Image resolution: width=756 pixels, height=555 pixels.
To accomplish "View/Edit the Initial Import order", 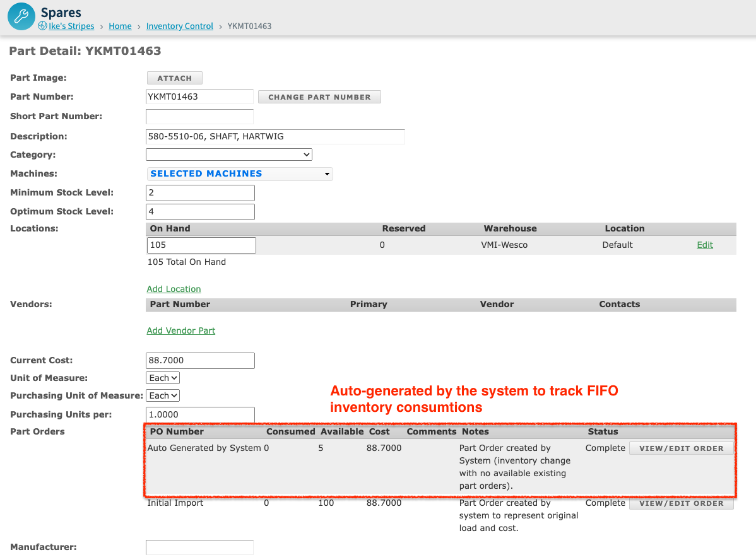I will coord(682,503).
